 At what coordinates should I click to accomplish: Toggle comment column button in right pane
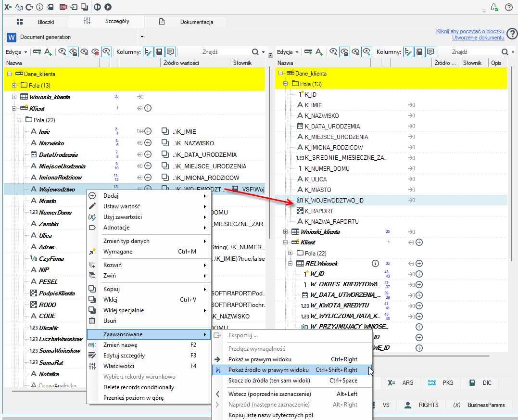click(430, 52)
